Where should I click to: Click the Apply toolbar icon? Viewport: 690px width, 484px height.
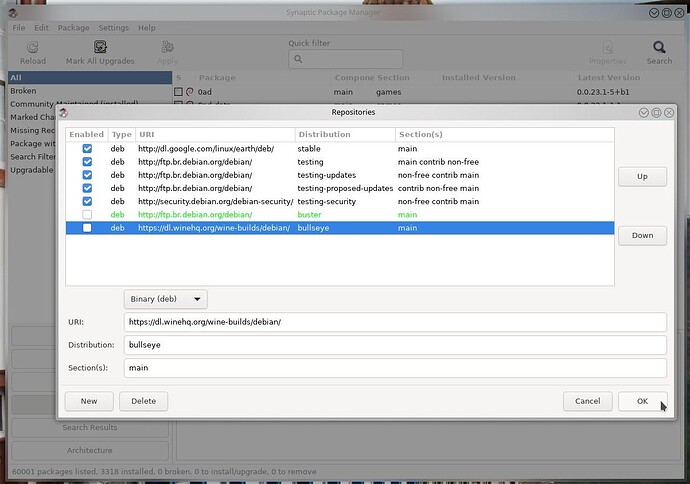tap(167, 47)
